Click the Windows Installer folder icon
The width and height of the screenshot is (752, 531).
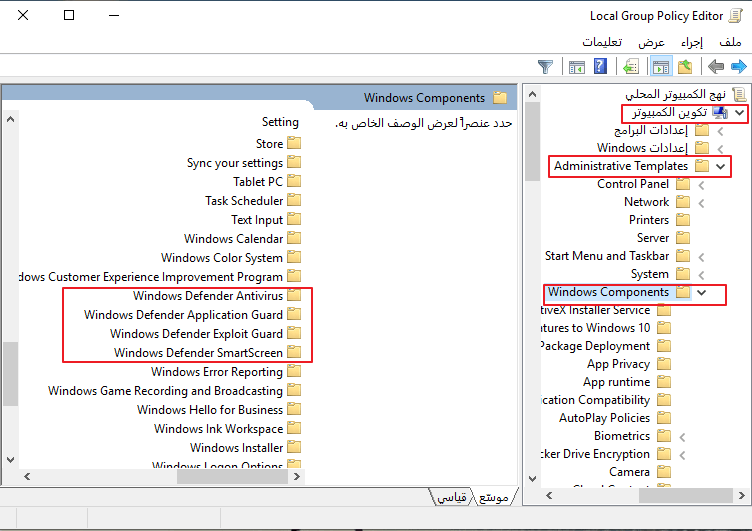point(294,447)
